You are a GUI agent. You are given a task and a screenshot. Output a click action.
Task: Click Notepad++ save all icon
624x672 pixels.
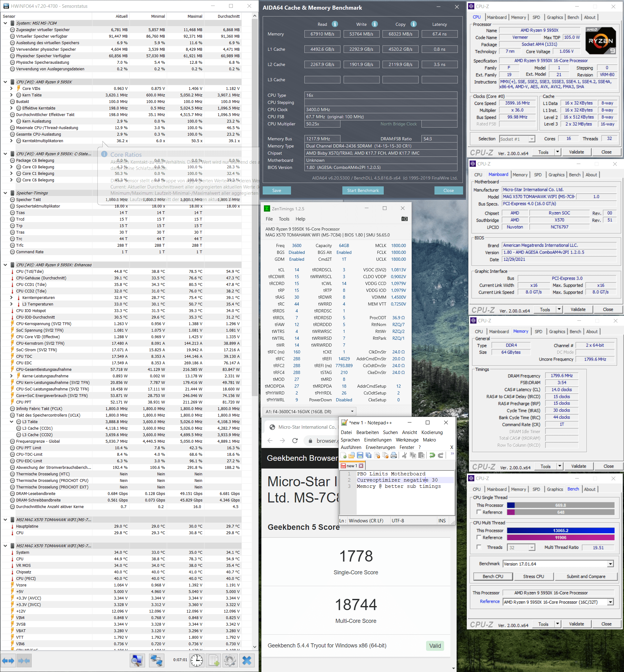pos(369,455)
